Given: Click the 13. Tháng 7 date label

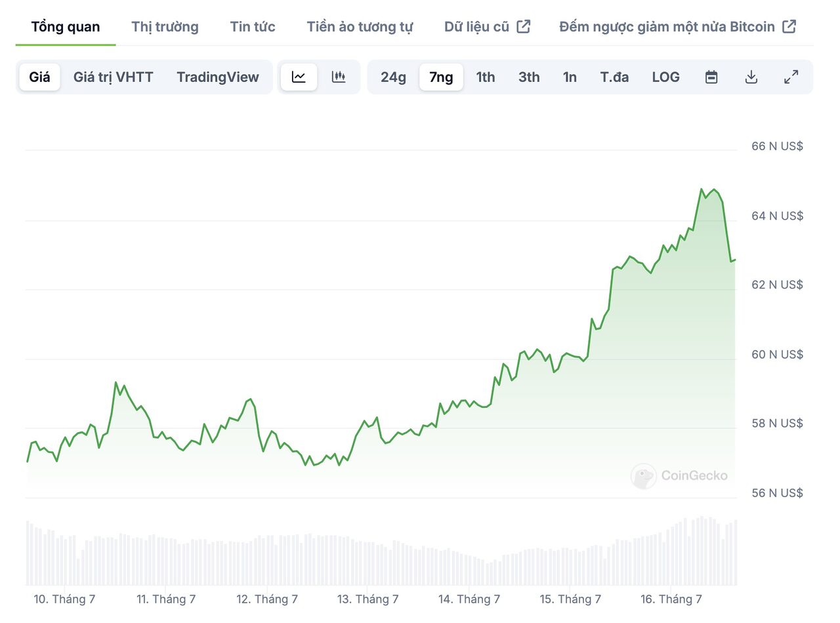Looking at the screenshot, I should [x=368, y=599].
